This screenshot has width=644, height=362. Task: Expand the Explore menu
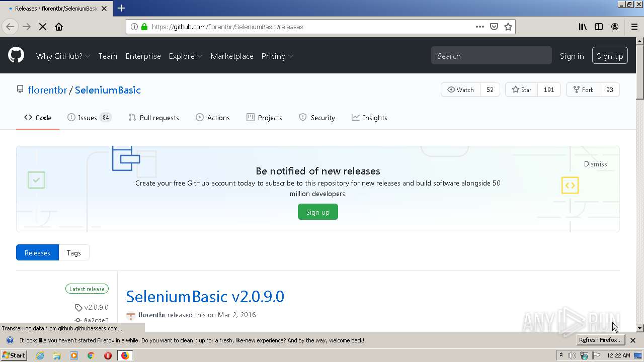click(185, 56)
